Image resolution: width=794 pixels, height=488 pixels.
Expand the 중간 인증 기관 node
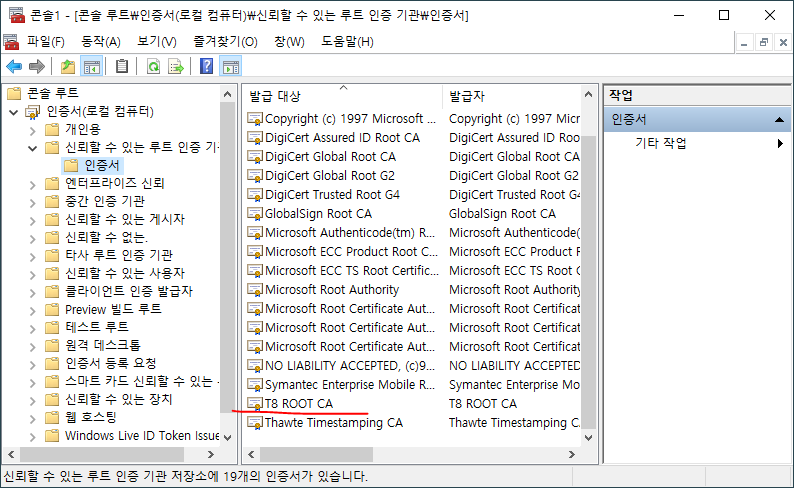33,203
